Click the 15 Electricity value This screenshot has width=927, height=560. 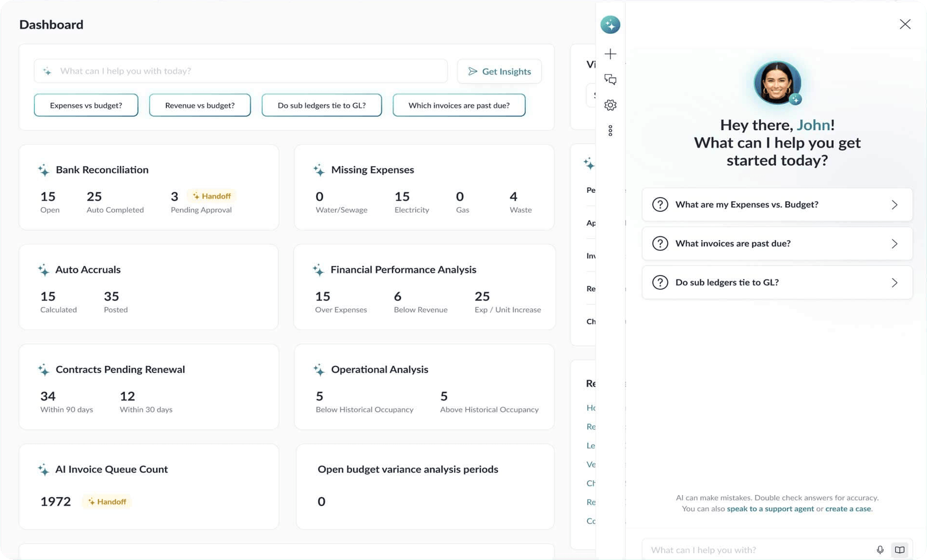pos(402,196)
